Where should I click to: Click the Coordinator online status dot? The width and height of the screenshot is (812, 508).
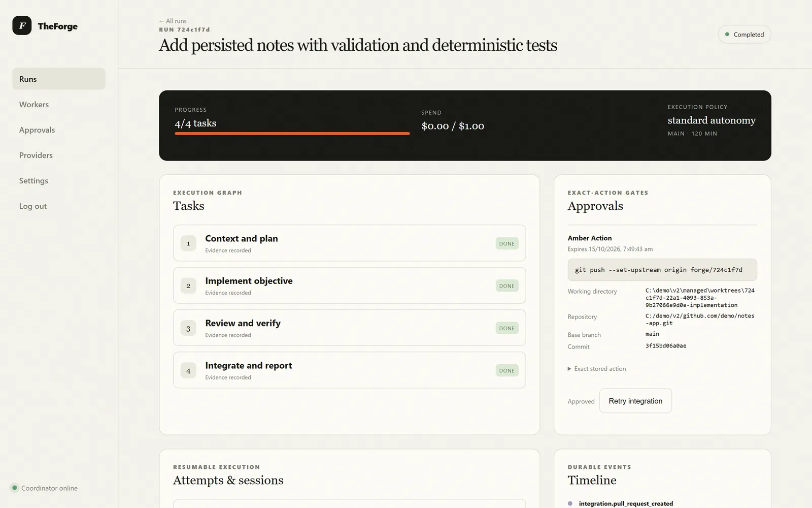[15, 488]
